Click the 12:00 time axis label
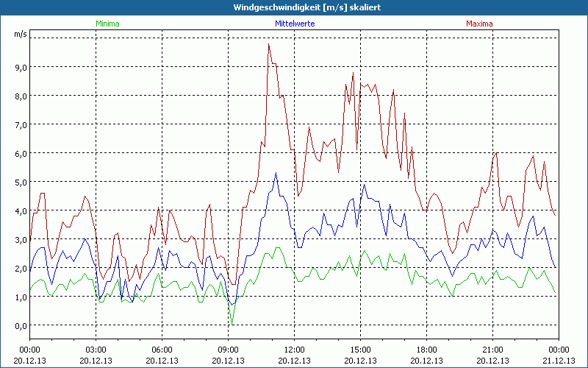This screenshot has height=368, width=588. coord(295,350)
